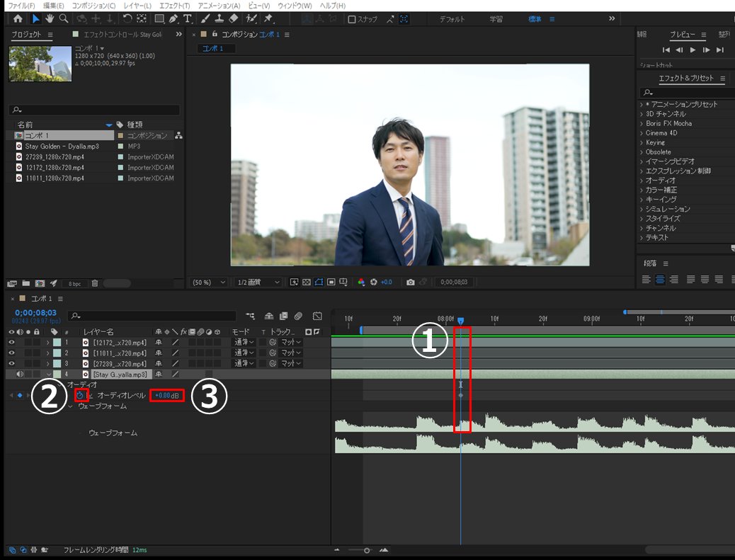
Task: Click the Audio Level stopwatch icon
Action: click(x=81, y=395)
